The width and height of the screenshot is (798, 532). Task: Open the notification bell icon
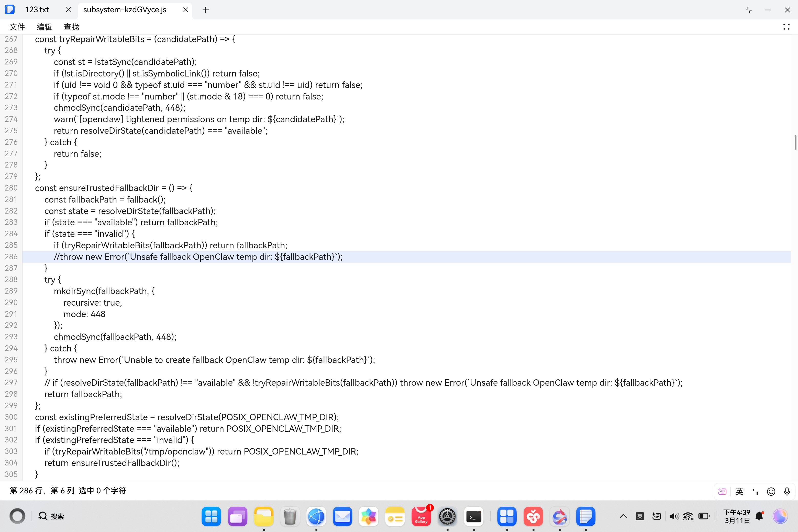pyautogui.click(x=759, y=516)
